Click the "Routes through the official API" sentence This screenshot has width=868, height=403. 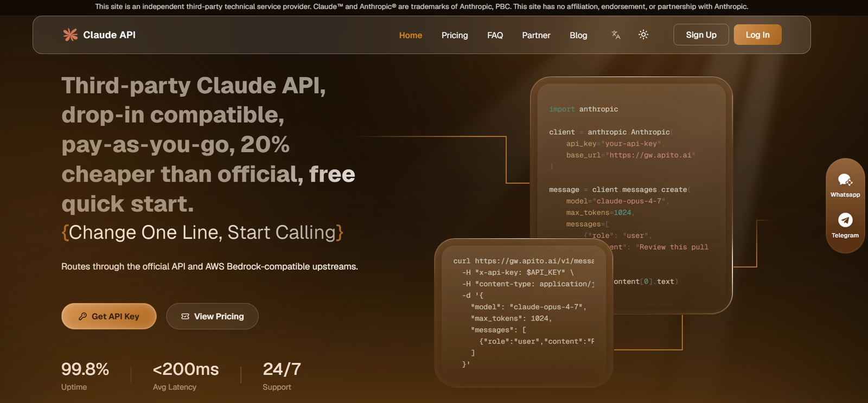[x=209, y=266]
